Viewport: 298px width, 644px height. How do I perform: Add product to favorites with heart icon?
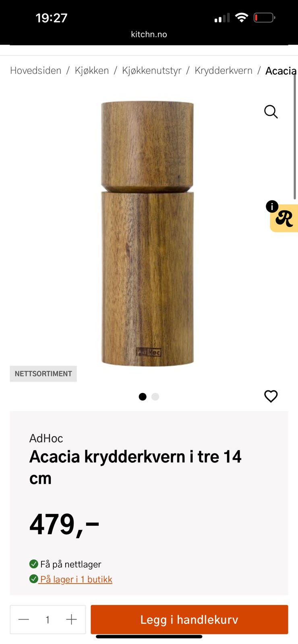point(271,396)
